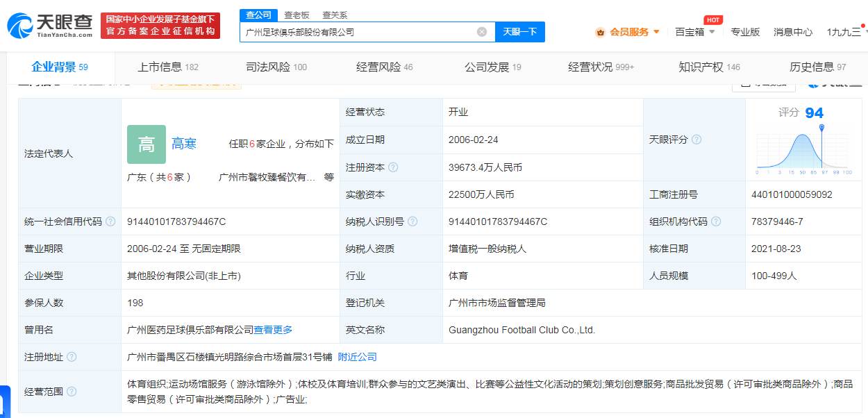Open the 专业版 link
Screen dimensions: 868x418
click(x=745, y=32)
